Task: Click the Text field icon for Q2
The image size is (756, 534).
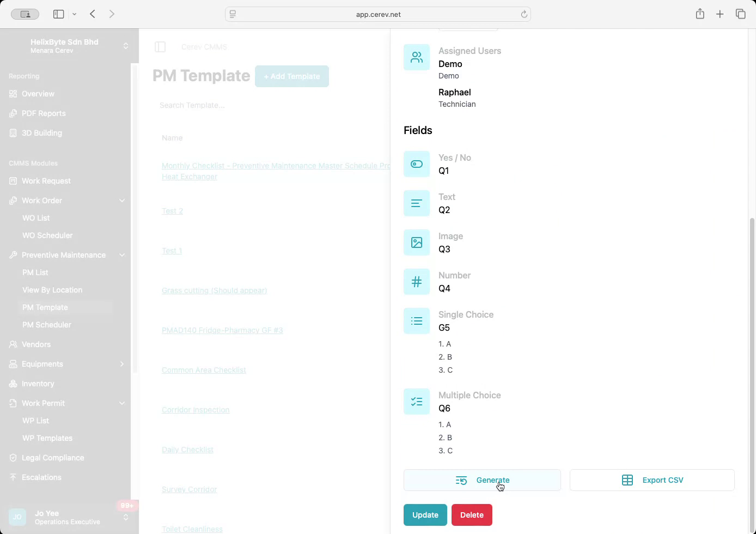Action: click(417, 203)
